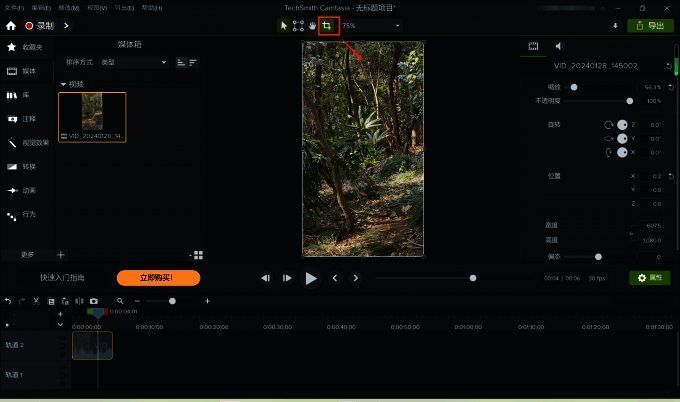Click the Home icon
Screen dimensions: 680x402
coord(11,26)
